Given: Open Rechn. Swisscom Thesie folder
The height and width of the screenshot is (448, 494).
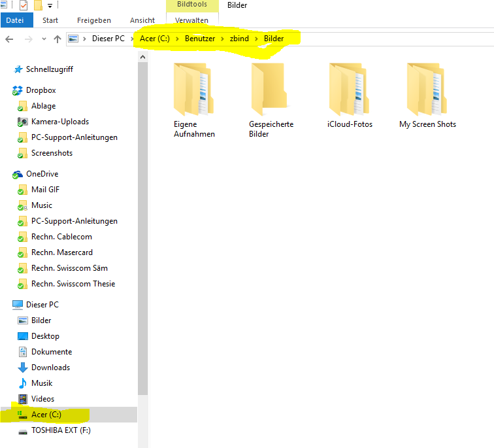Looking at the screenshot, I should (73, 284).
